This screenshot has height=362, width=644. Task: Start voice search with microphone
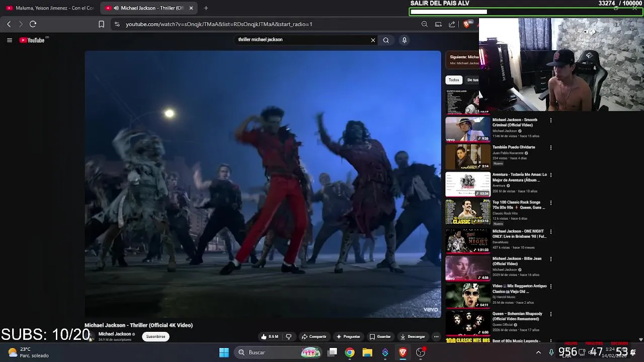coord(404,40)
